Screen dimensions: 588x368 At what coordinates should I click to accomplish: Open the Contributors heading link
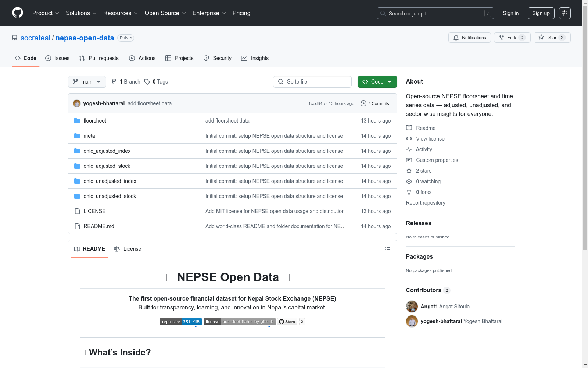tap(428, 290)
